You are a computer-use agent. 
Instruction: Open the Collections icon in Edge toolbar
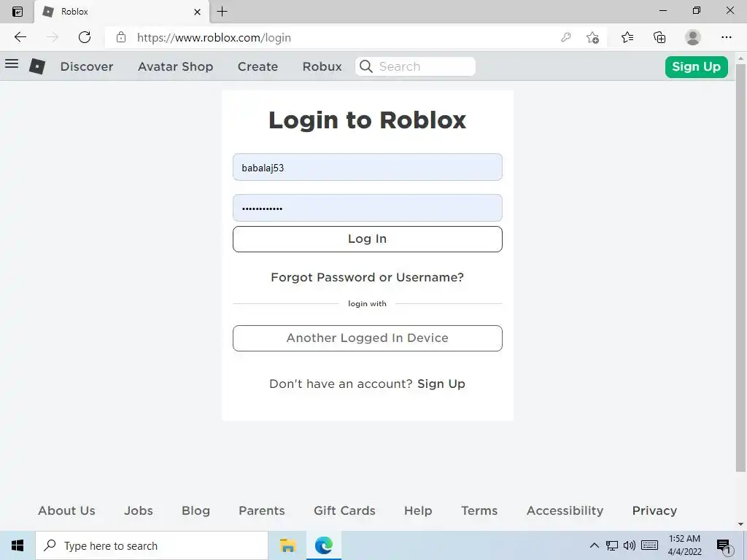pos(659,37)
